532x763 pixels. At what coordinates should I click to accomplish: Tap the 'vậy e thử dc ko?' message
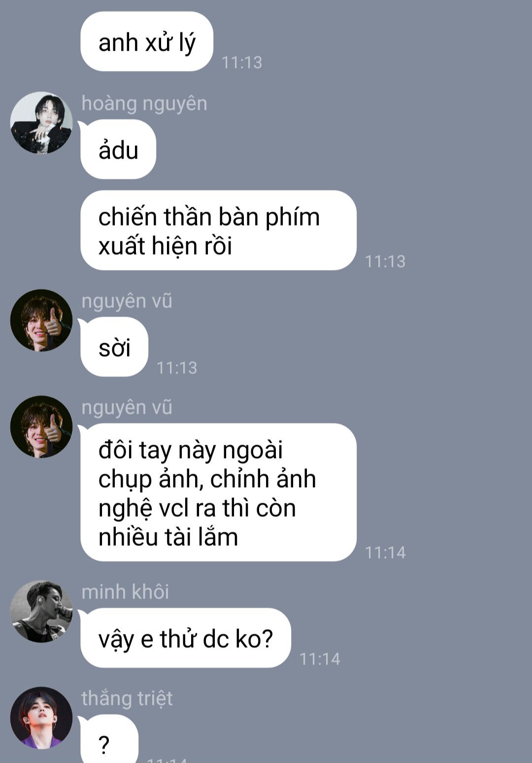(x=186, y=638)
